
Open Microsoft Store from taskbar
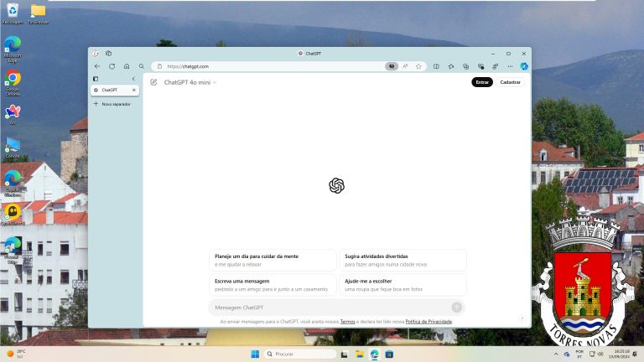389,354
